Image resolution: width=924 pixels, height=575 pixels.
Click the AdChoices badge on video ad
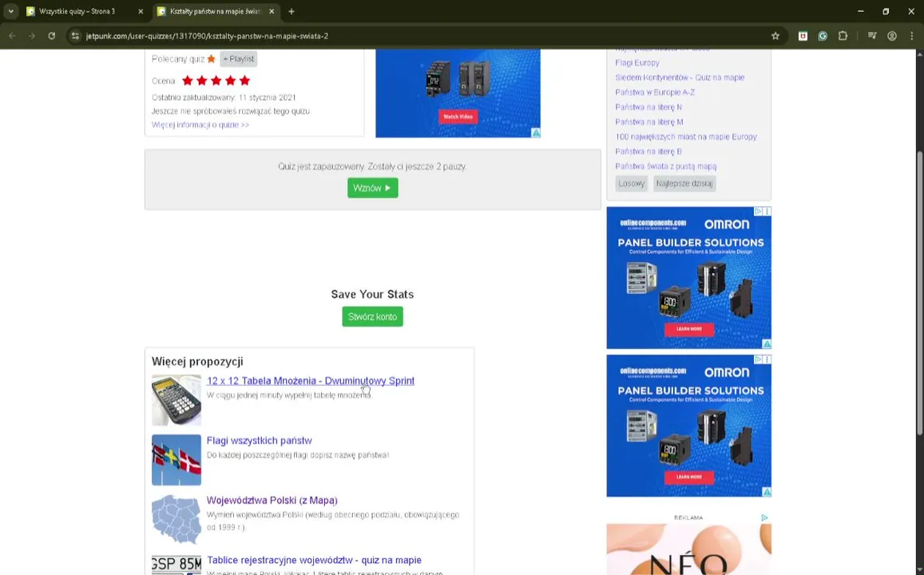536,133
